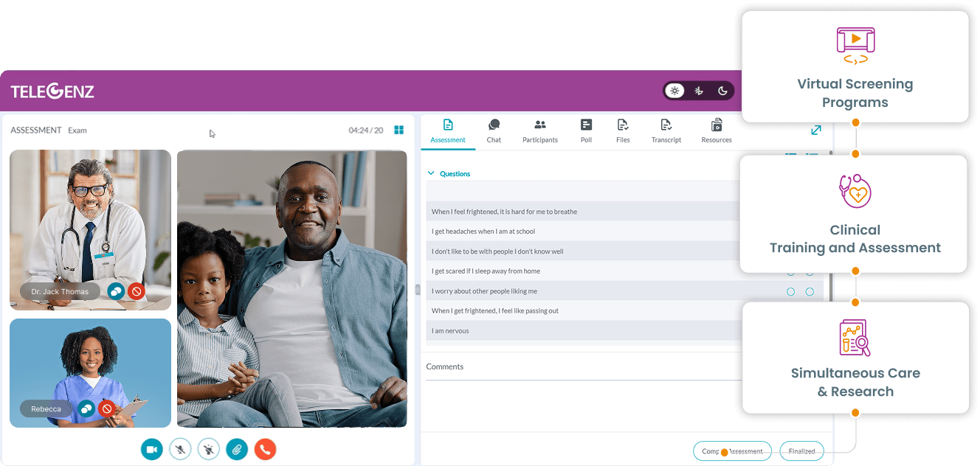Toggle the microphone mute button
This screenshot has width=980, height=466.
click(x=180, y=449)
